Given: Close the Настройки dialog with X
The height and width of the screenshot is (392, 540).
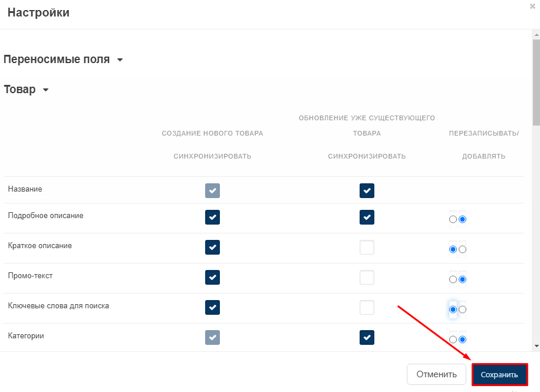Looking at the screenshot, I should click(x=533, y=6).
